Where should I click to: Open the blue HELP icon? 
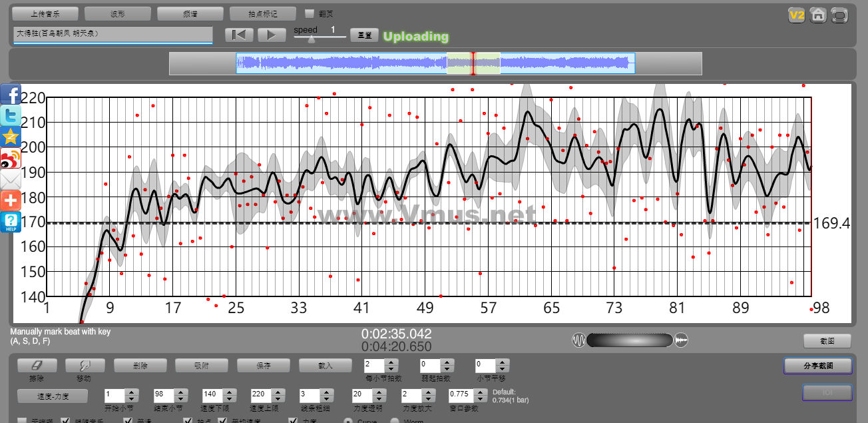point(11,222)
